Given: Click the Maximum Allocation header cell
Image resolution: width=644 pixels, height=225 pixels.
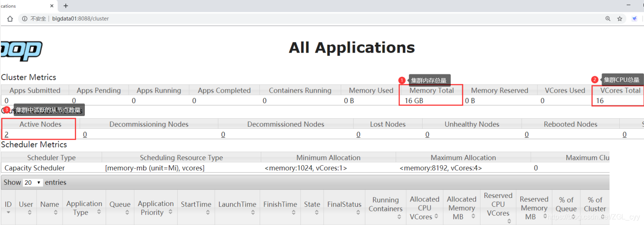Looking at the screenshot, I should 463,158.
